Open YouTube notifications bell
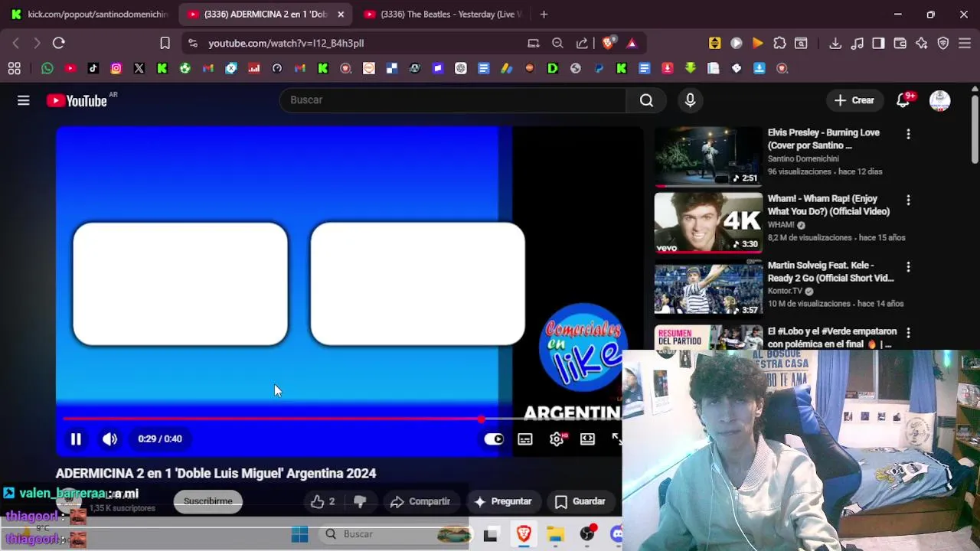 (x=903, y=100)
